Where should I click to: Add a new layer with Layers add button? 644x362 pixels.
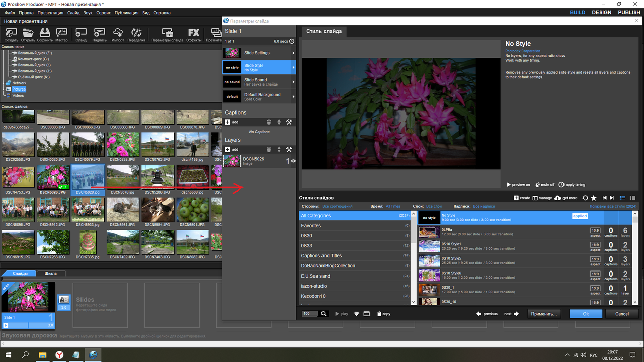point(232,149)
